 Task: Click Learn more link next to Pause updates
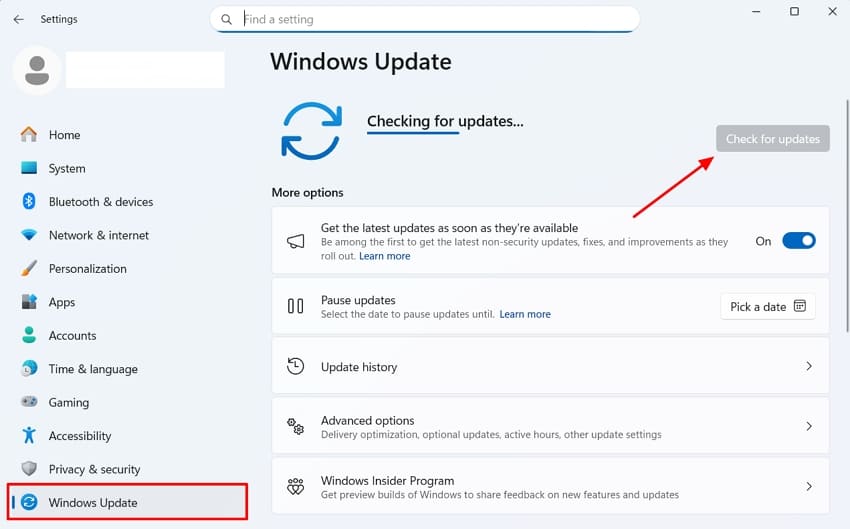[525, 314]
